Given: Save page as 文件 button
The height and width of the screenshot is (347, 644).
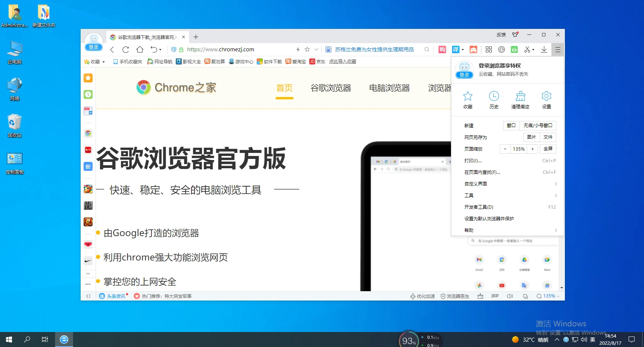Looking at the screenshot, I should coord(548,137).
